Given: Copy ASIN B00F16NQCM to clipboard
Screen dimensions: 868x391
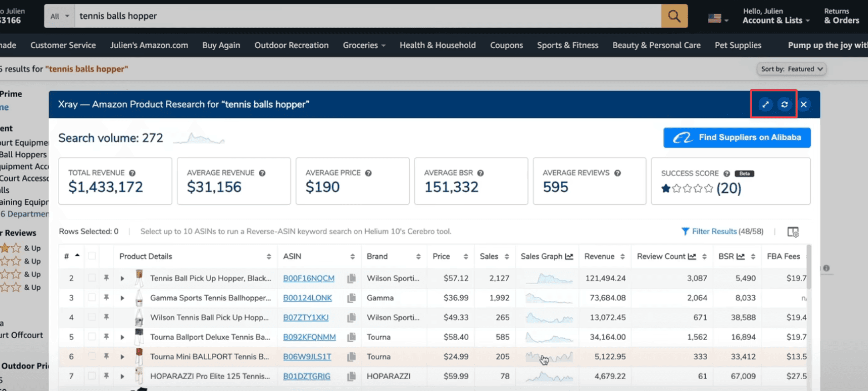Looking at the screenshot, I should tap(351, 279).
